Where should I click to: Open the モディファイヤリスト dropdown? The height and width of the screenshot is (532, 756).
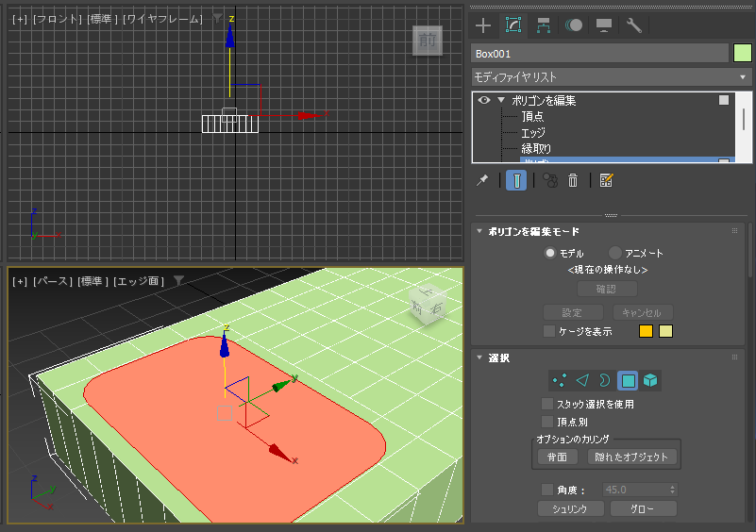click(x=611, y=77)
